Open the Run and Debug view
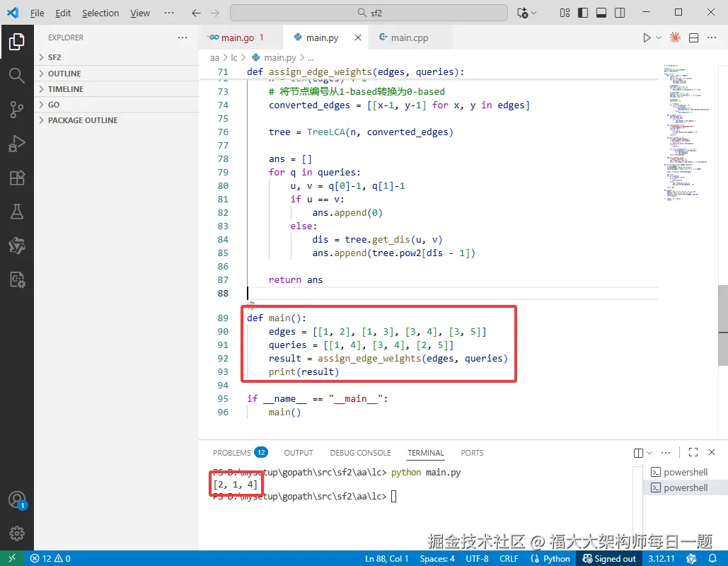728x566 pixels. point(17,144)
